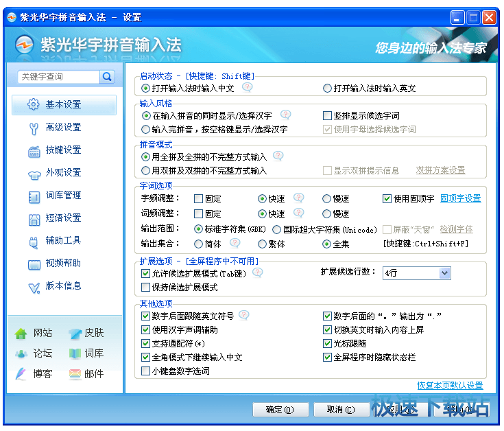The height and width of the screenshot is (431, 504).
Task: Click help bubble in 词频调整 row
Action: [299, 213]
